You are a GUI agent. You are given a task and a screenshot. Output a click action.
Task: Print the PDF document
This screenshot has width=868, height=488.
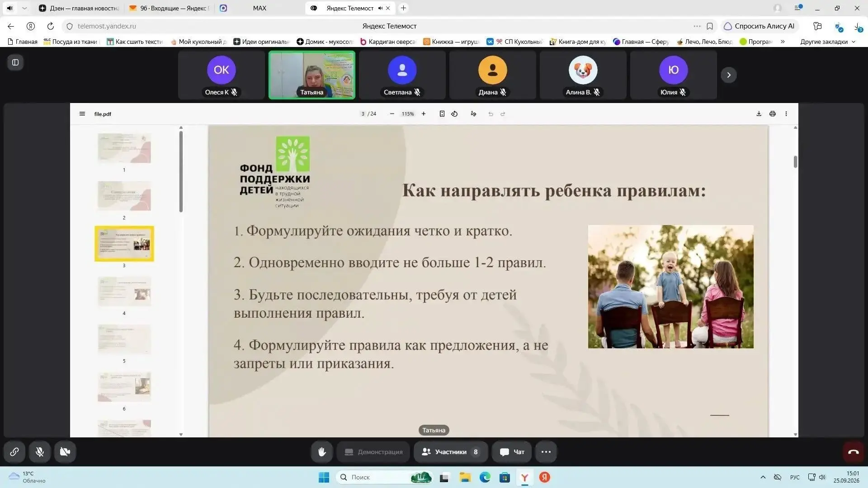coord(773,114)
